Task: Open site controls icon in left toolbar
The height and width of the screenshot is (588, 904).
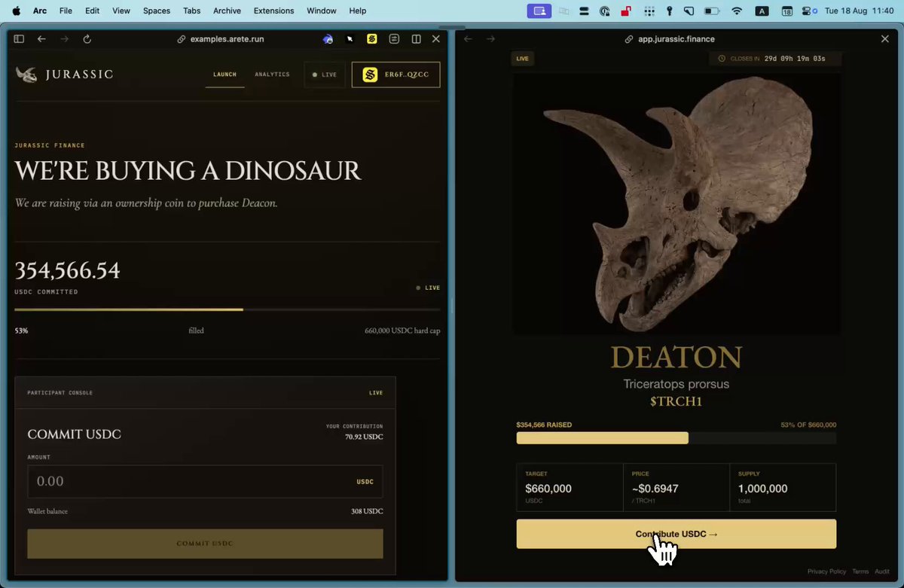Action: (394, 39)
